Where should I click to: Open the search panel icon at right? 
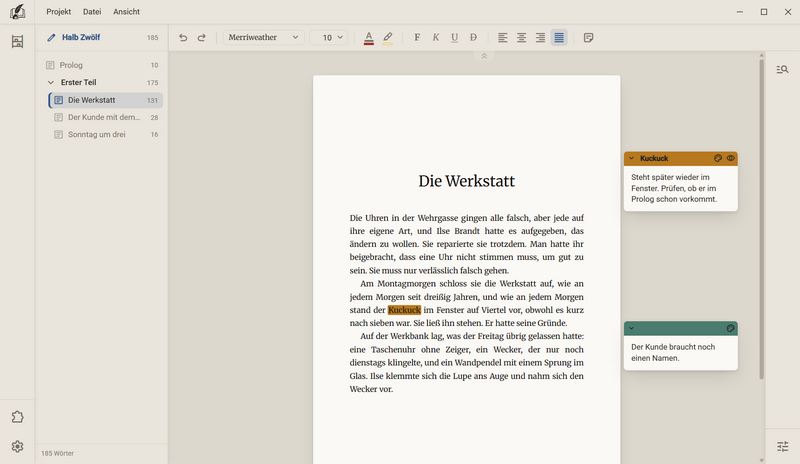[783, 69]
